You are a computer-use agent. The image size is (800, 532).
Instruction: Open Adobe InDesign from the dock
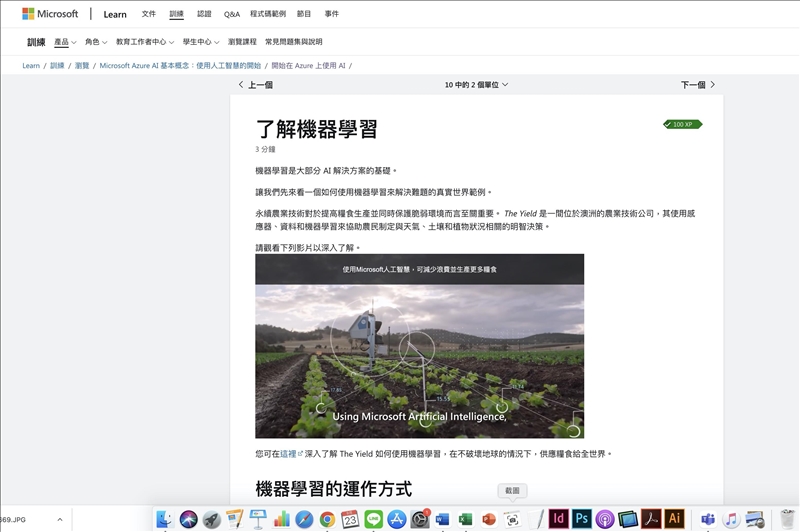558,519
